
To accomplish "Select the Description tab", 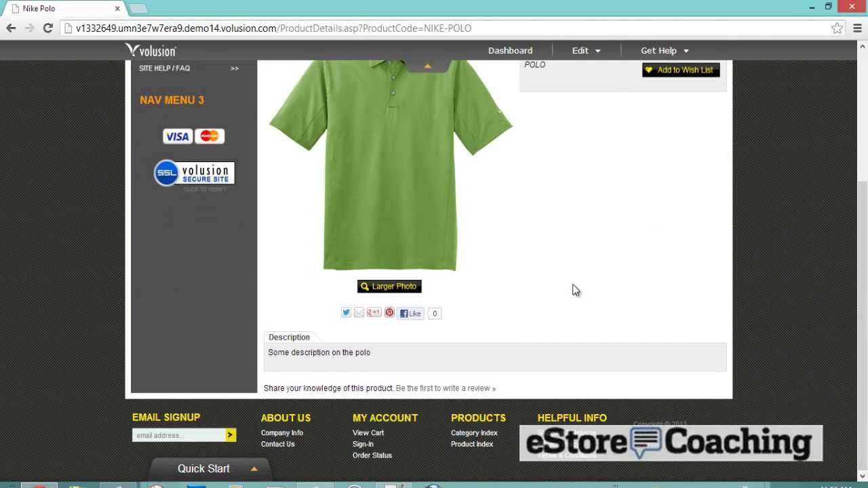I will pos(289,337).
